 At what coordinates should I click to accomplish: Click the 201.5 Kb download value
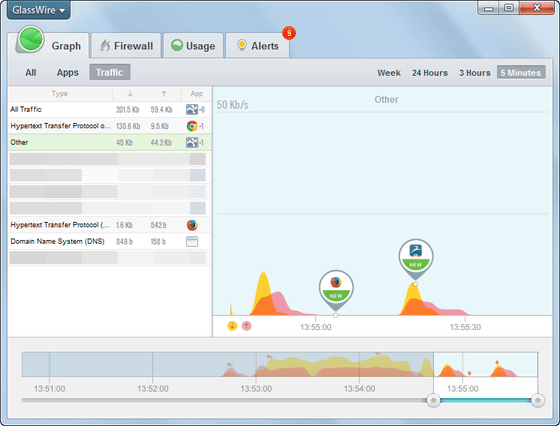[x=128, y=110]
